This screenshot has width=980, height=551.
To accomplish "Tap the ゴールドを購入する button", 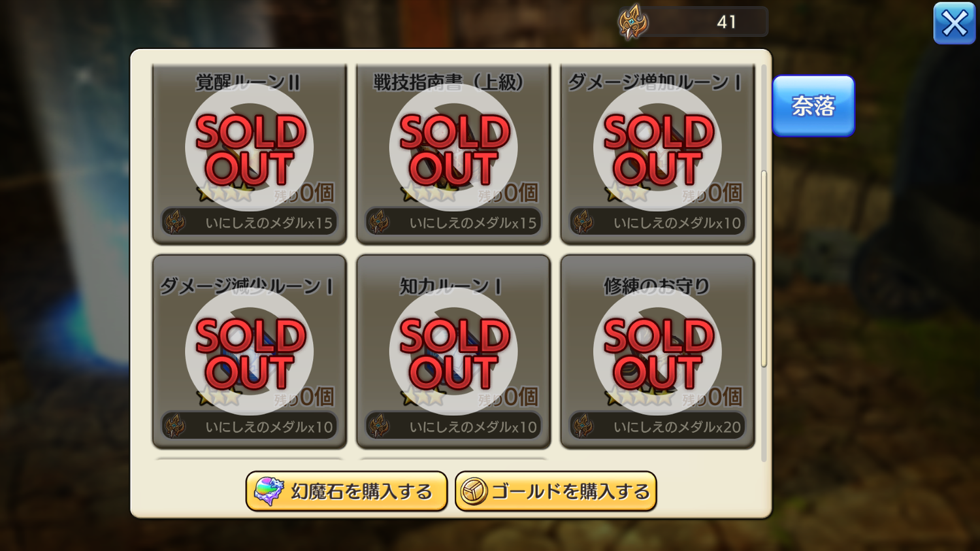I will point(555,491).
